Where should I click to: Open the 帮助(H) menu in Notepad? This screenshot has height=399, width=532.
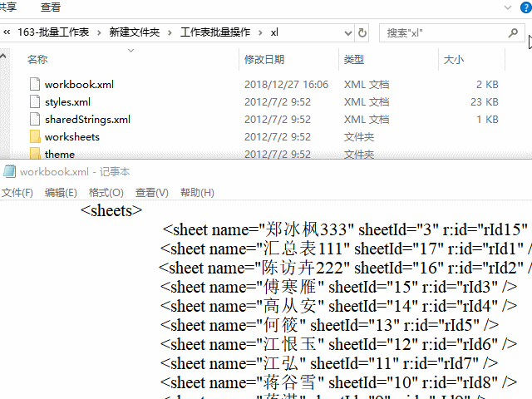[197, 193]
